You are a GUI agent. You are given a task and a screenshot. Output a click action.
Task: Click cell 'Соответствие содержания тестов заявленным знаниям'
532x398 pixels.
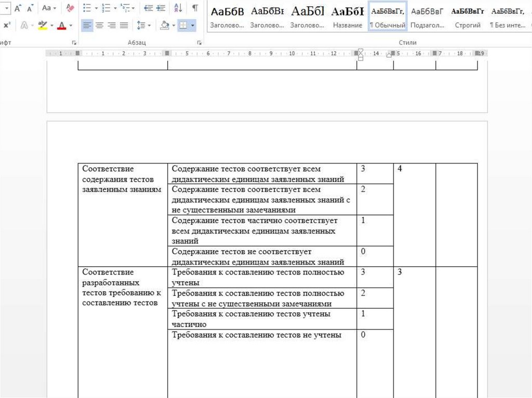123,215
